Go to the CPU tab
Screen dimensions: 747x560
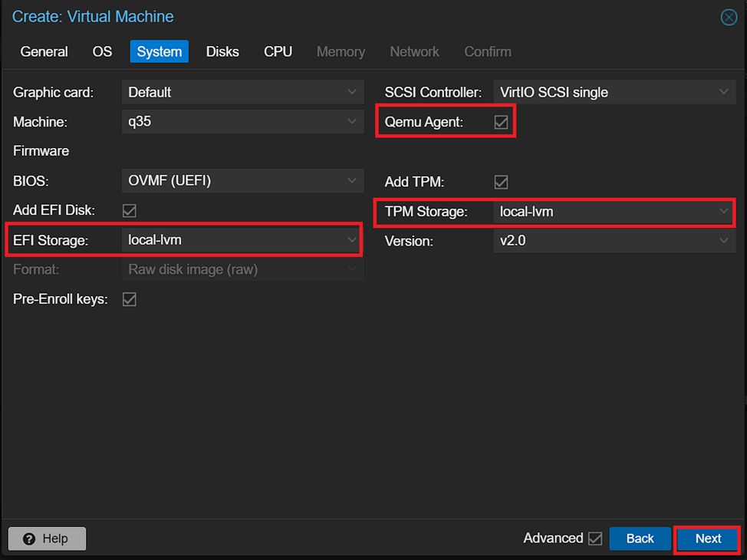[x=278, y=51]
